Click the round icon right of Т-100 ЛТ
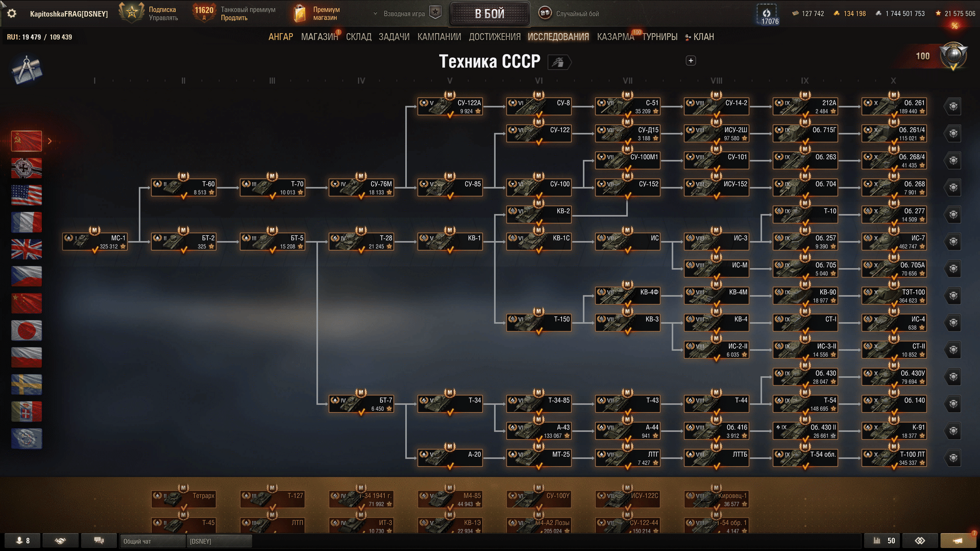 [x=953, y=458]
